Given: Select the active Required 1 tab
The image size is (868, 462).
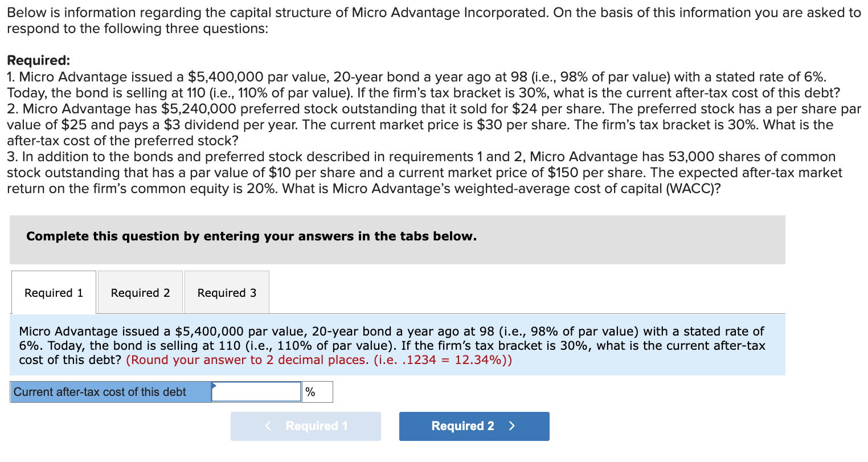Looking at the screenshot, I should tap(53, 292).
